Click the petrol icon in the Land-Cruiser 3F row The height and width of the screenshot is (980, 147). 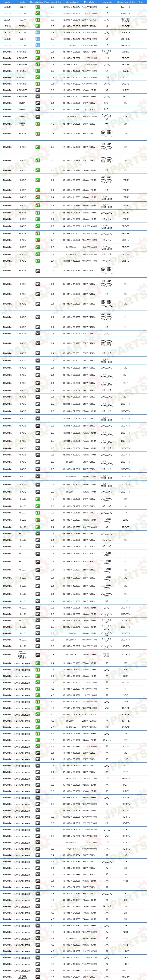click(38, 689)
